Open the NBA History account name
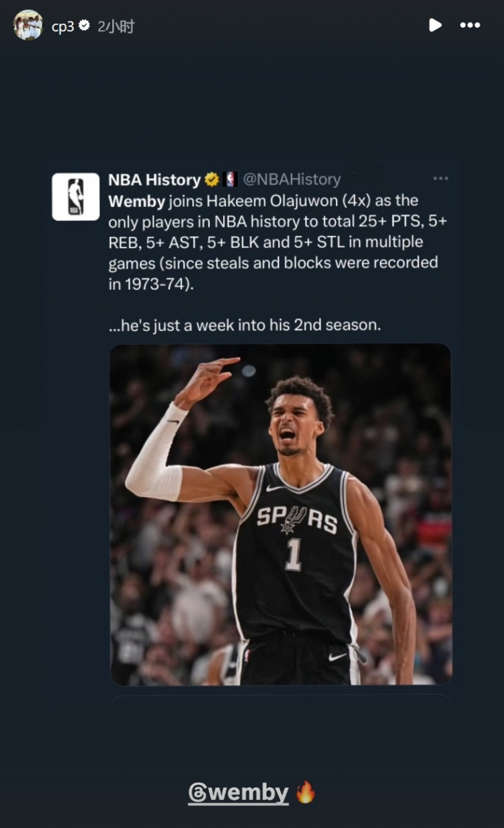 pos(154,180)
